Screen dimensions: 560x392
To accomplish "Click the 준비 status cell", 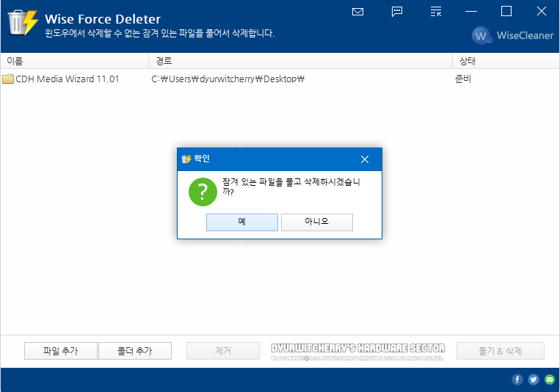I will point(463,79).
